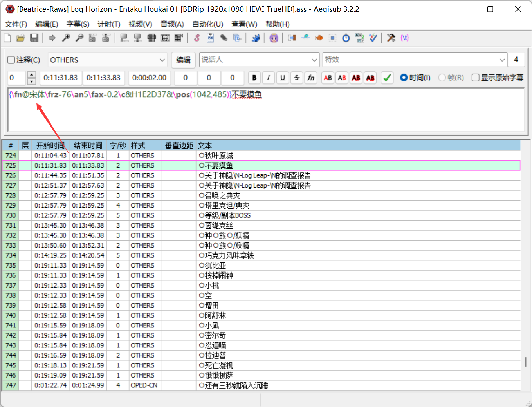Open the Styling Assistant icon
This screenshot has width=532, height=407.
(306, 38)
